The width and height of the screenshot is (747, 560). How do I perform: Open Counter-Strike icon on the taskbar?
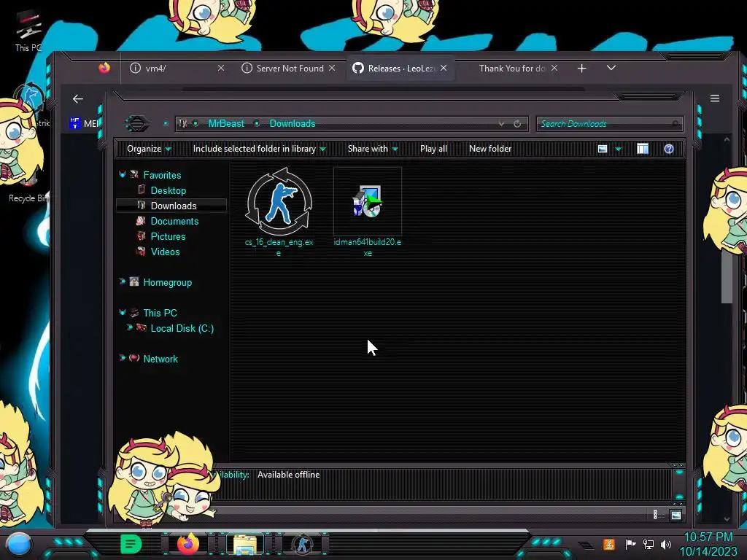click(302, 544)
